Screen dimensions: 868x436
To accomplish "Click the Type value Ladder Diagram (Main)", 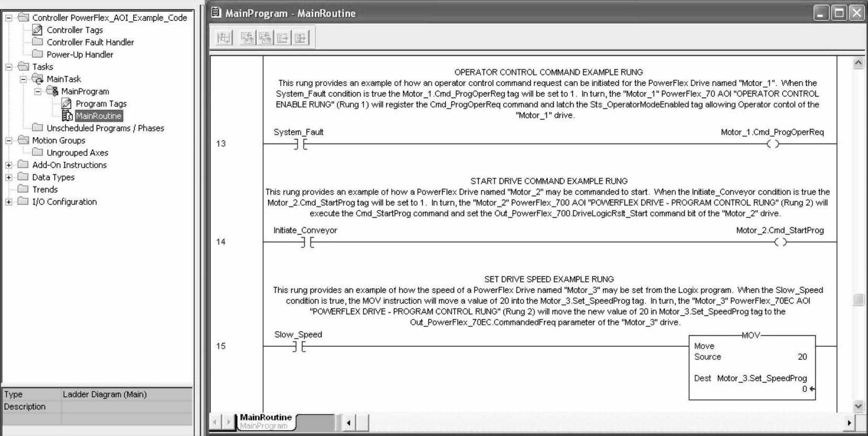I will [x=105, y=394].
